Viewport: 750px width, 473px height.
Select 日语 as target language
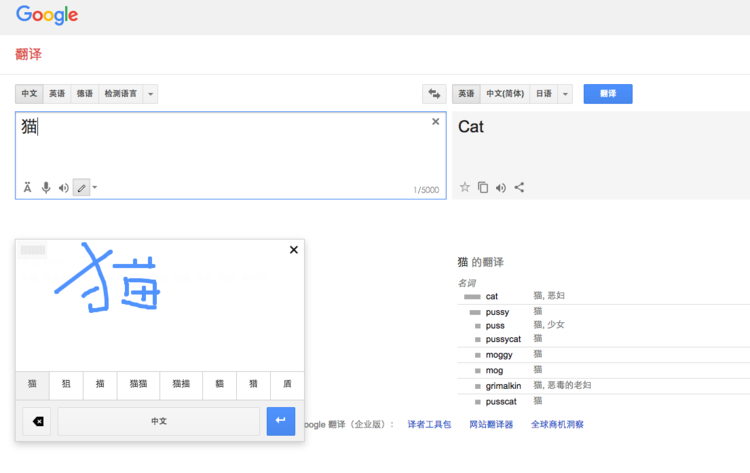(x=544, y=94)
